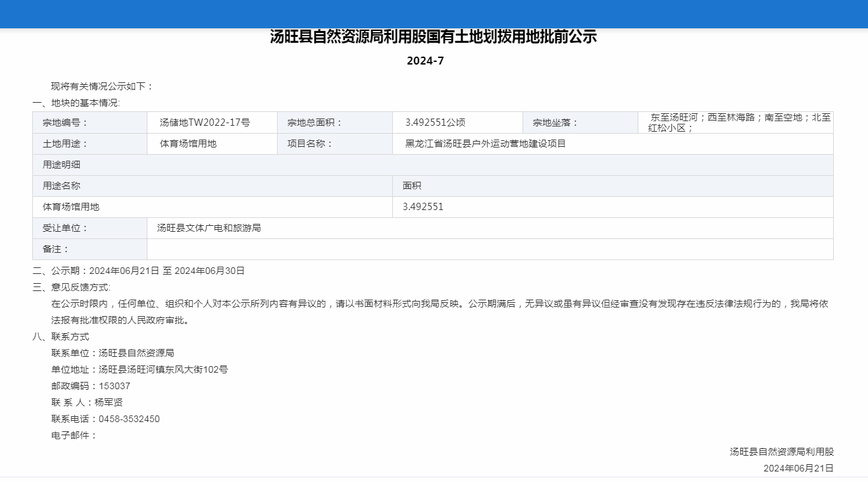This screenshot has width=868, height=482.
Task: Click the postal code 153037
Action: click(x=115, y=387)
